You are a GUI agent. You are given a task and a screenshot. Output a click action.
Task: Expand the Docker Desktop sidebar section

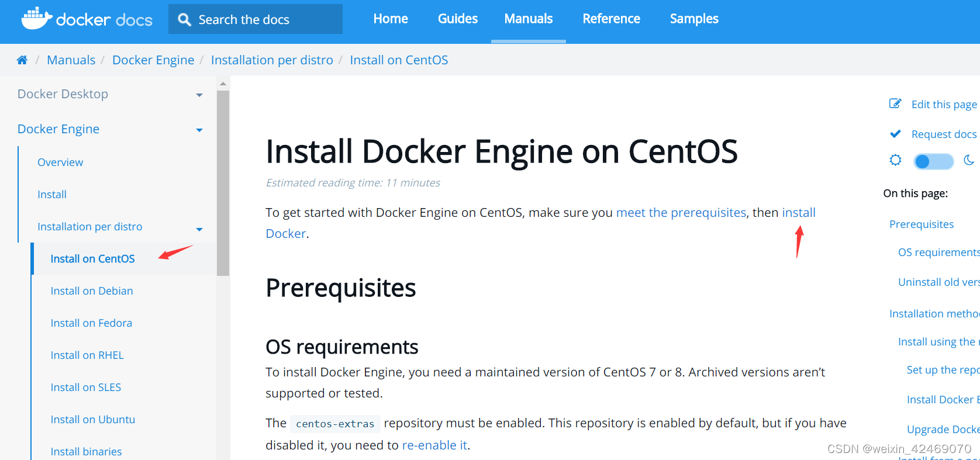coord(199,95)
